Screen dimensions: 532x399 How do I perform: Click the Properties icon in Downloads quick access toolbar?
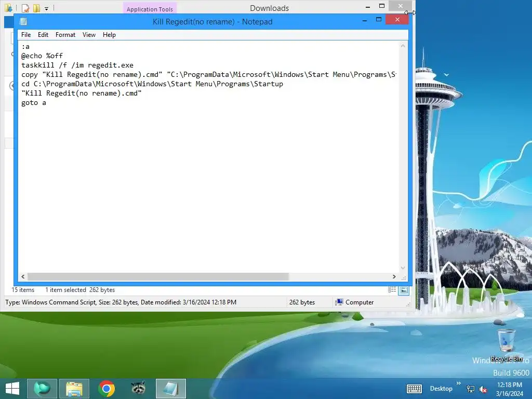(25, 8)
